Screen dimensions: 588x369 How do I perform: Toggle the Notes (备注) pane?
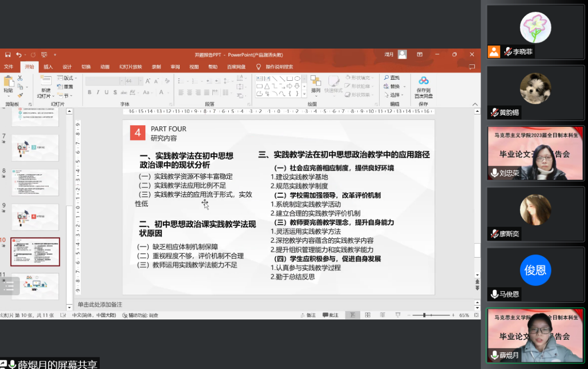308,315
